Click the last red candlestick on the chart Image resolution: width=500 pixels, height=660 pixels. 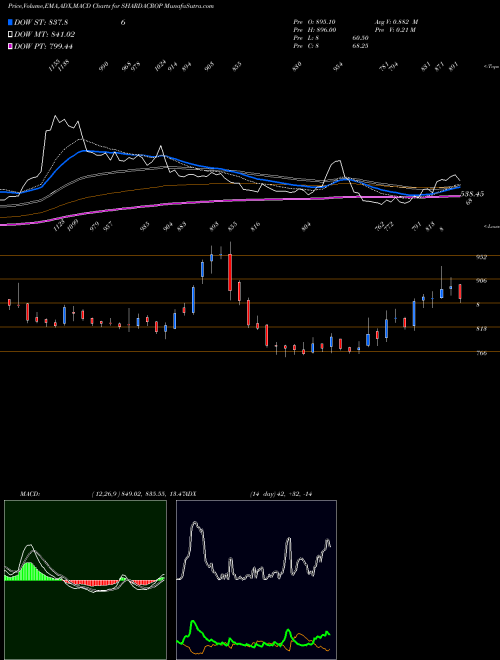[460, 292]
